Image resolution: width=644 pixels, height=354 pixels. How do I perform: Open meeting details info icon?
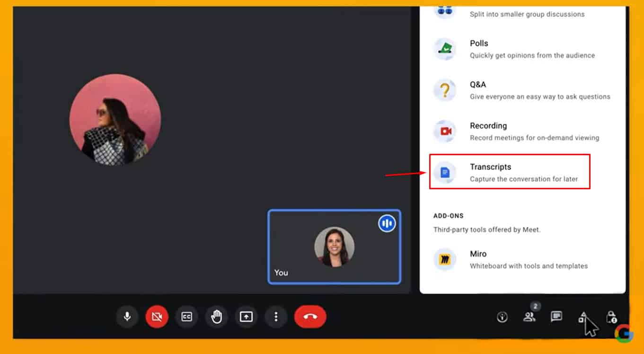[x=502, y=317]
